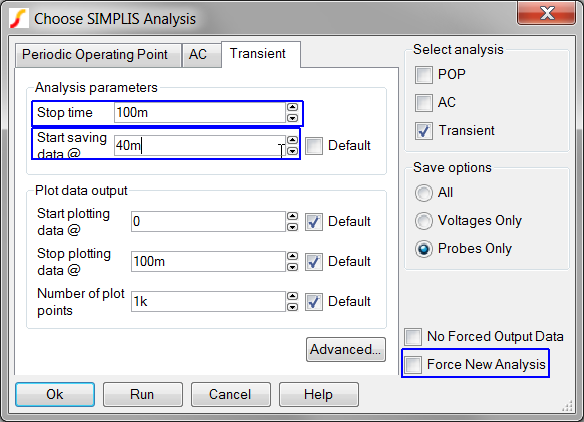
Task: Enable the AC analysis checkbox
Action: (x=424, y=102)
